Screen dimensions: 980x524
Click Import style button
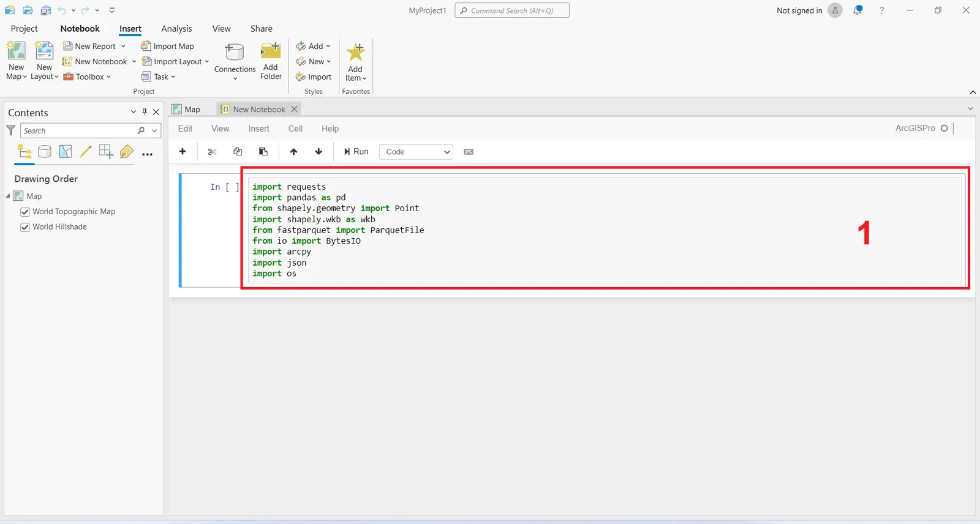(x=314, y=77)
